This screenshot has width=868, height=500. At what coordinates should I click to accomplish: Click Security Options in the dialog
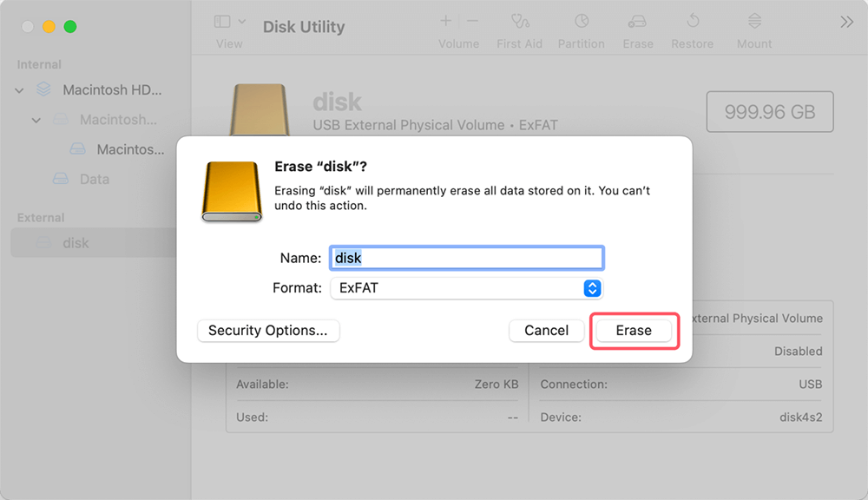pos(267,331)
